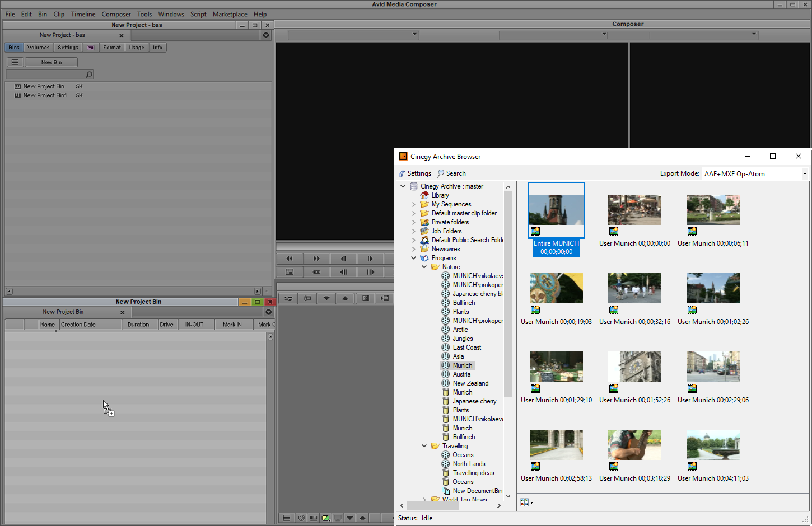Image resolution: width=812 pixels, height=526 pixels.
Task: Open the Composer menu
Action: coord(116,14)
